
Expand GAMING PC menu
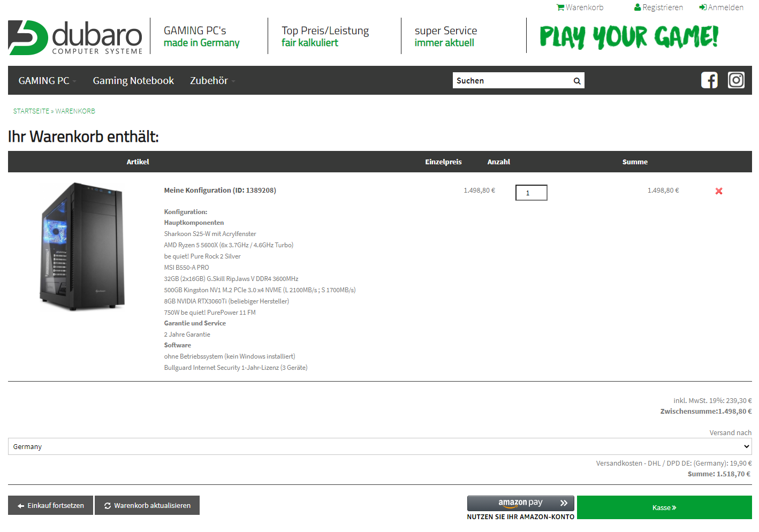tap(48, 81)
